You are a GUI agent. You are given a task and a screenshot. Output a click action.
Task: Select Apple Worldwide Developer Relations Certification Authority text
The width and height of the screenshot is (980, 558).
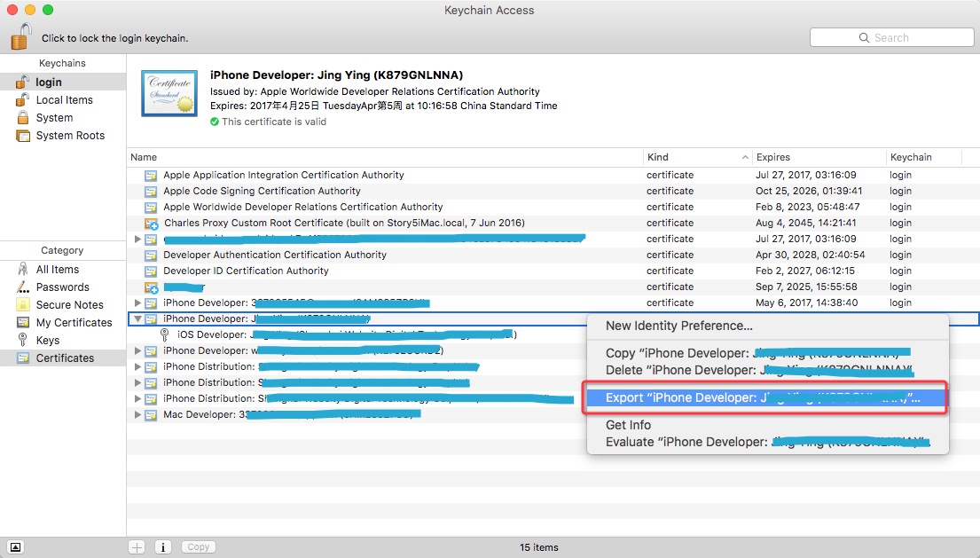[303, 207]
